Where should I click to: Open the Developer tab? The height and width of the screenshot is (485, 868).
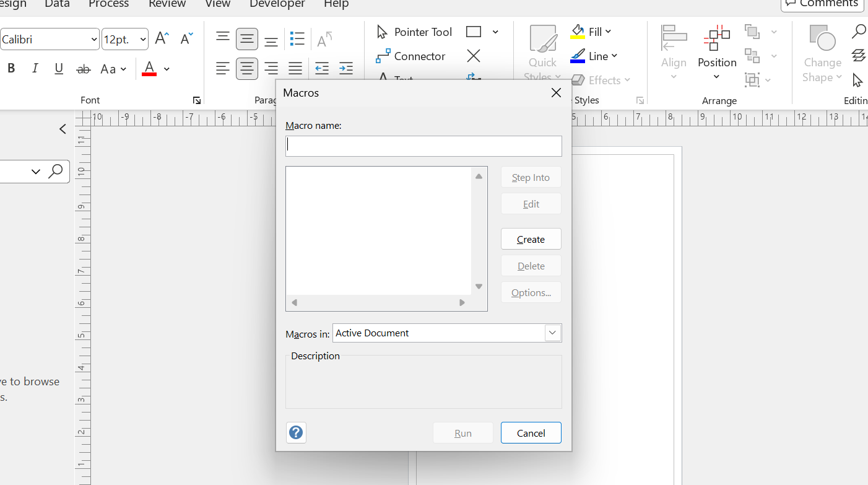(x=277, y=4)
